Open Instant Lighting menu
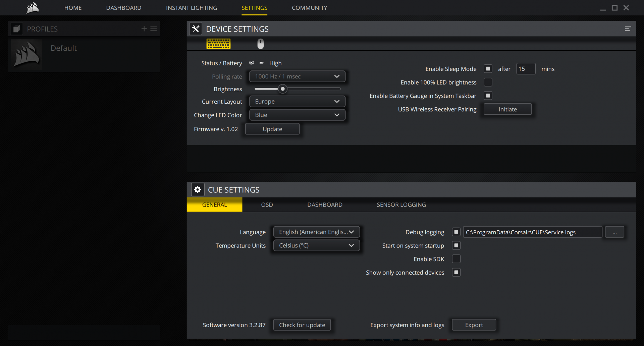644x346 pixels. click(192, 8)
